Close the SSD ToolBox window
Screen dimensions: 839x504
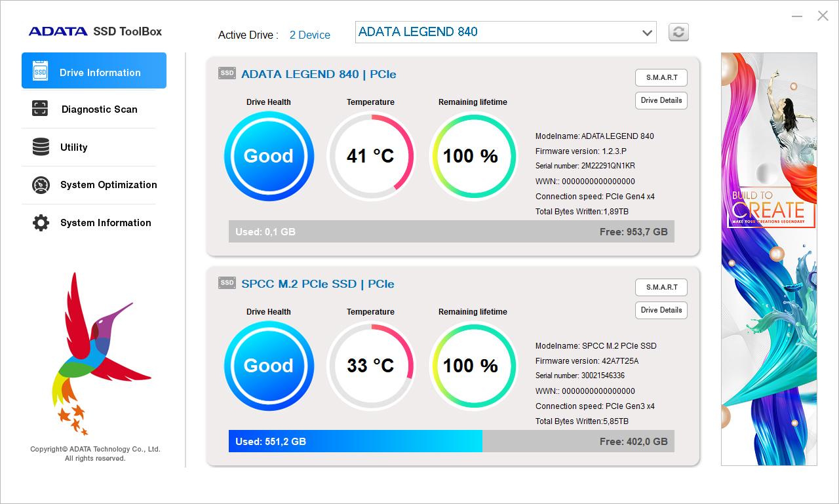click(x=823, y=16)
